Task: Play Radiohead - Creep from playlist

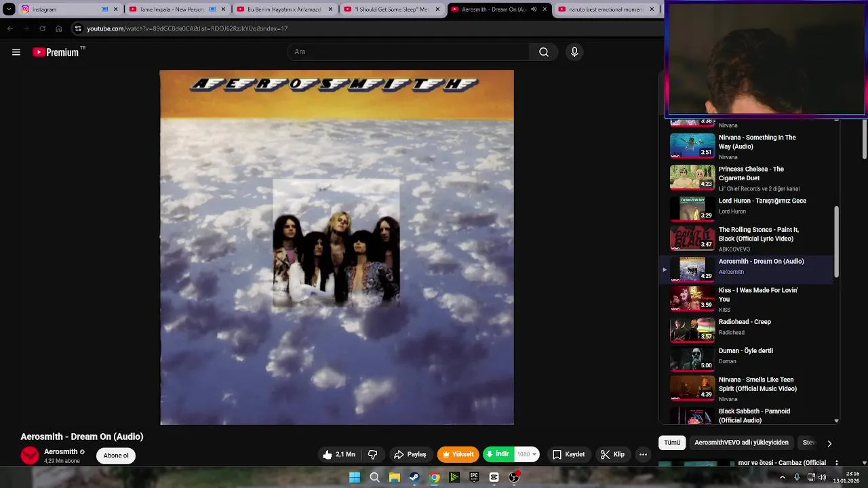Action: (x=746, y=330)
